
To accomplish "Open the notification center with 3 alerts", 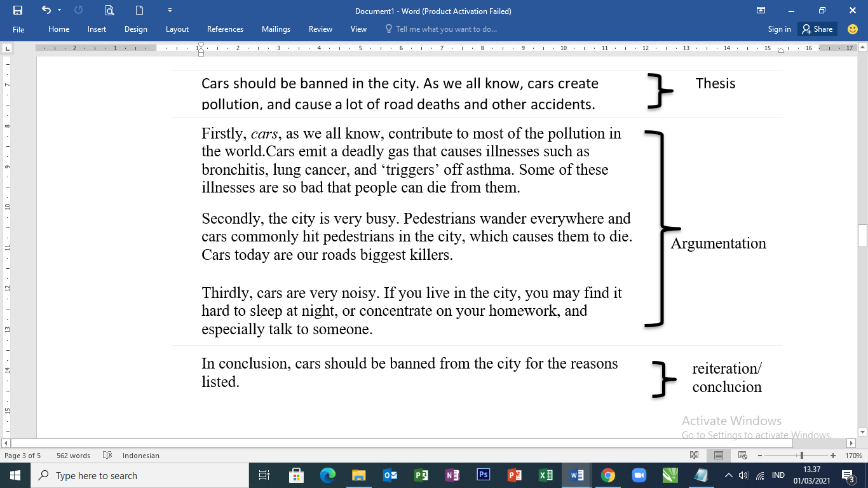I will click(848, 475).
